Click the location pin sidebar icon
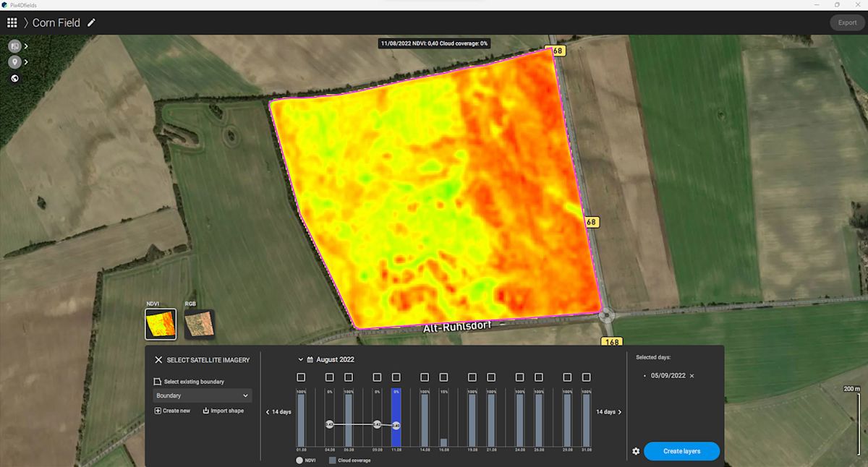 pyautogui.click(x=14, y=61)
